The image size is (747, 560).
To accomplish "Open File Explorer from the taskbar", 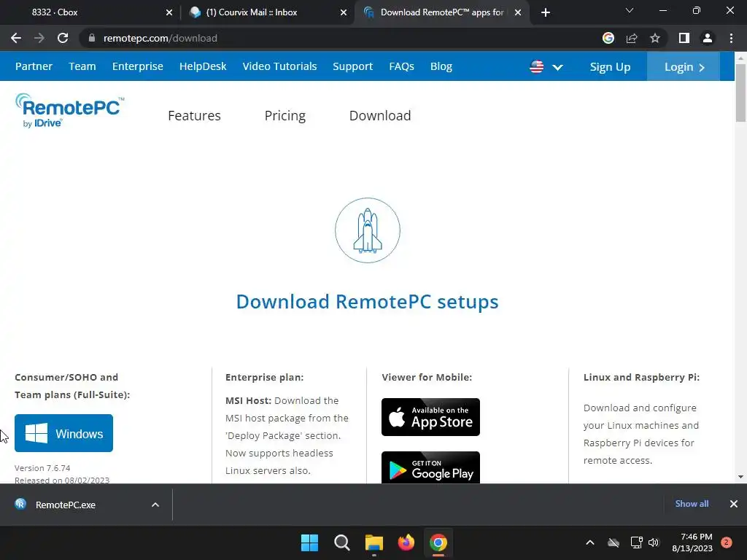I will (x=374, y=542).
